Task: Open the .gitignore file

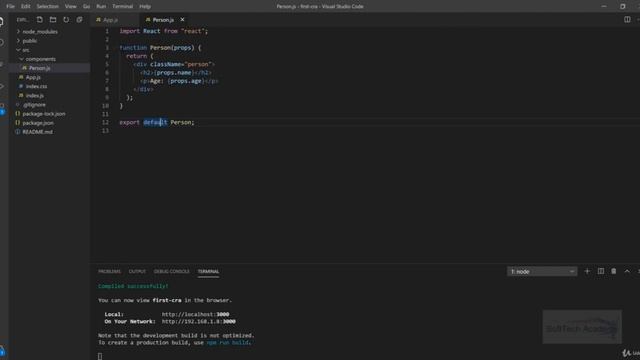Action: click(x=34, y=104)
